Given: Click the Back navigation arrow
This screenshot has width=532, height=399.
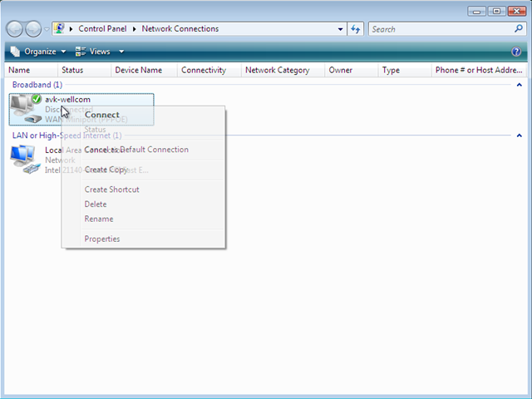Looking at the screenshot, I should click(x=15, y=29).
